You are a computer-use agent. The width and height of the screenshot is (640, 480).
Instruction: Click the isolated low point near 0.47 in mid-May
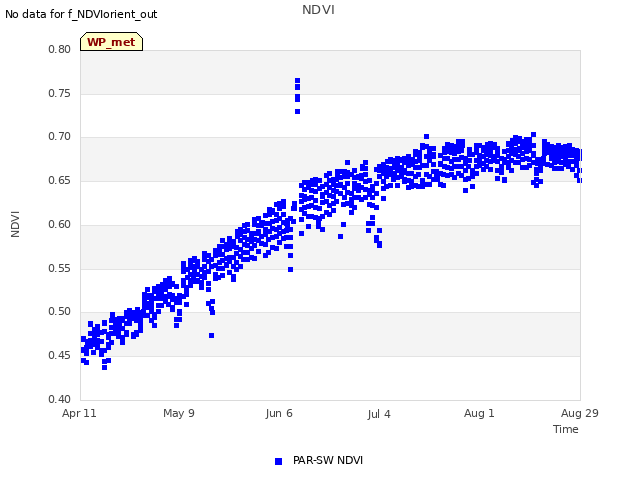(x=211, y=336)
